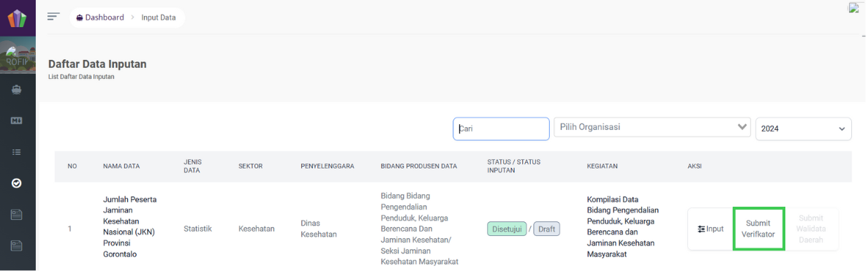868x271 pixels.
Task: Open the sidebar dashboard icon below the profile picture
Action: (x=17, y=90)
